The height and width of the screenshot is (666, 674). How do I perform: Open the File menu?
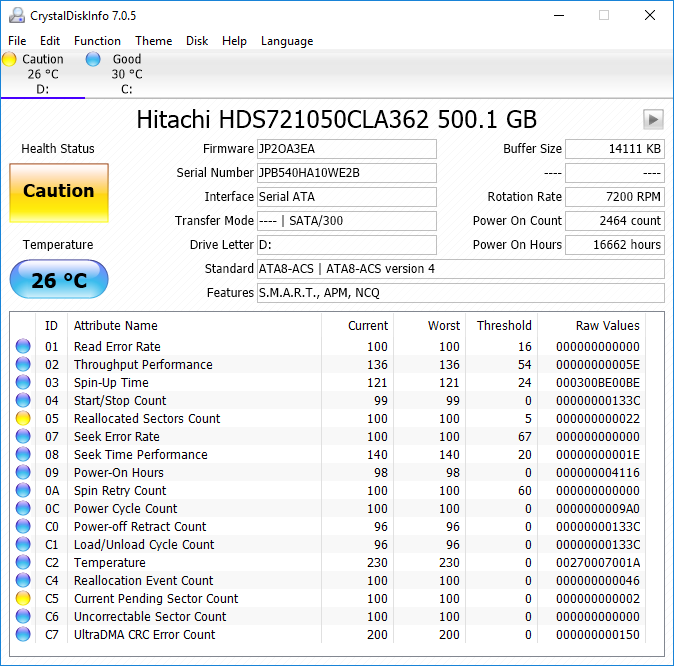[17, 41]
